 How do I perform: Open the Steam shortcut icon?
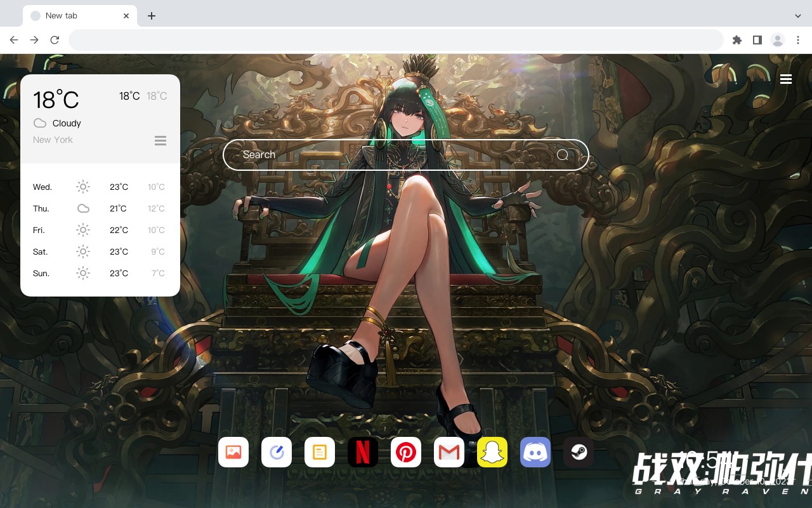(x=579, y=452)
